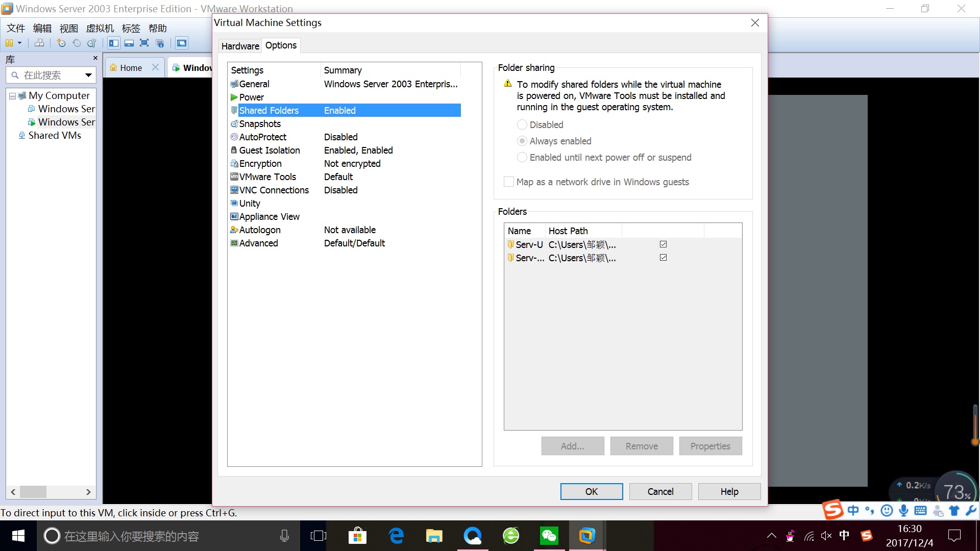The image size is (980, 551).
Task: Click the Sogou soft keyboard icon
Action: click(921, 511)
